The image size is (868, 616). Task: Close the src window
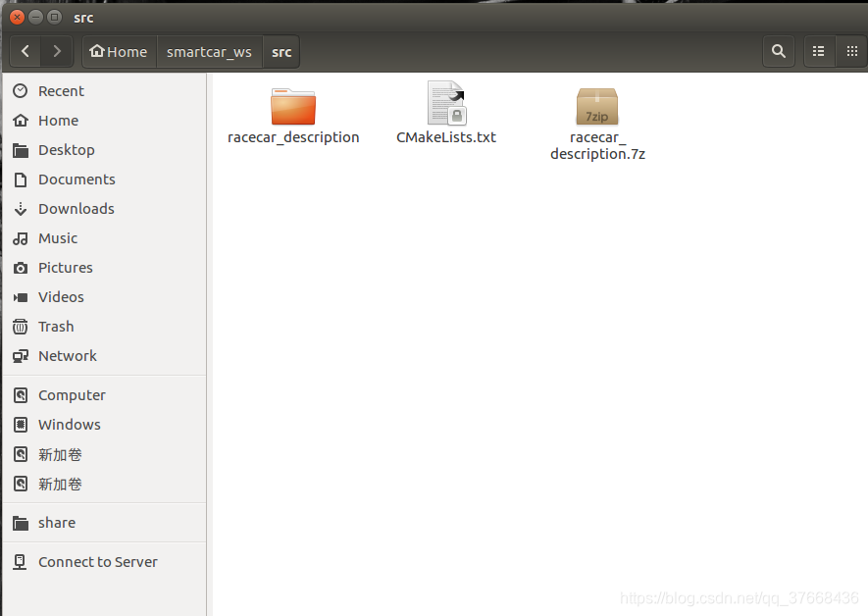(x=17, y=17)
